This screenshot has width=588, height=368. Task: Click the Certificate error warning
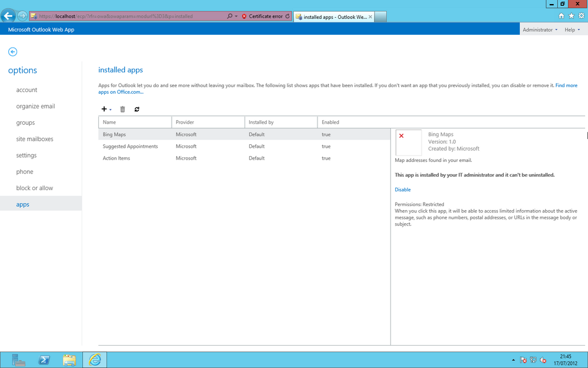[x=262, y=16]
